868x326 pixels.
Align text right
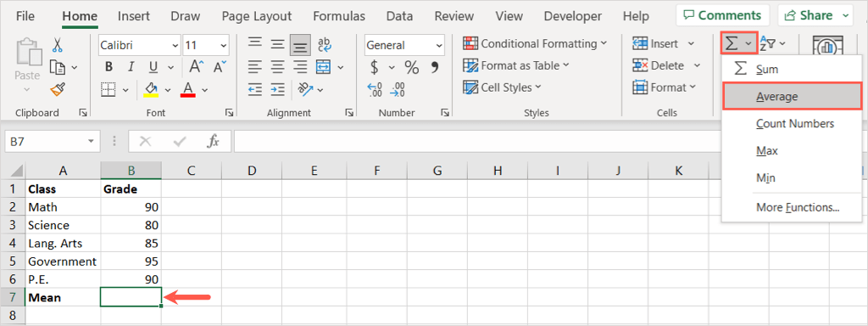click(x=301, y=67)
